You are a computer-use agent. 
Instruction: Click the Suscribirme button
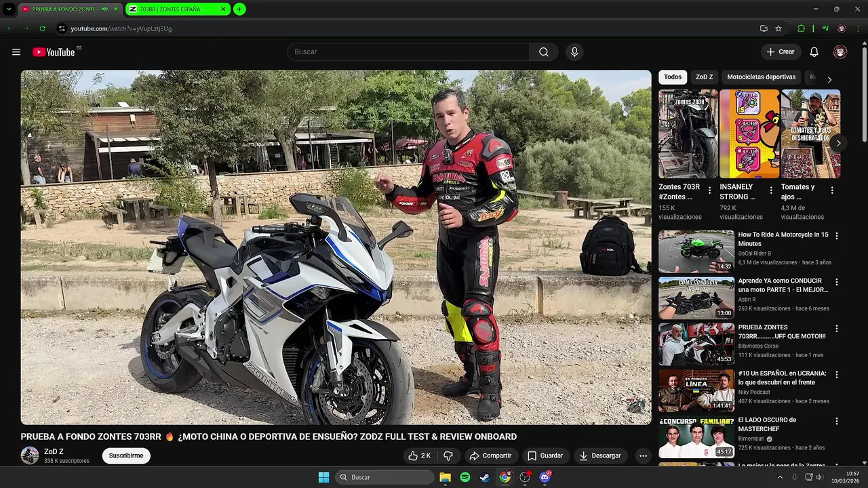(x=126, y=455)
